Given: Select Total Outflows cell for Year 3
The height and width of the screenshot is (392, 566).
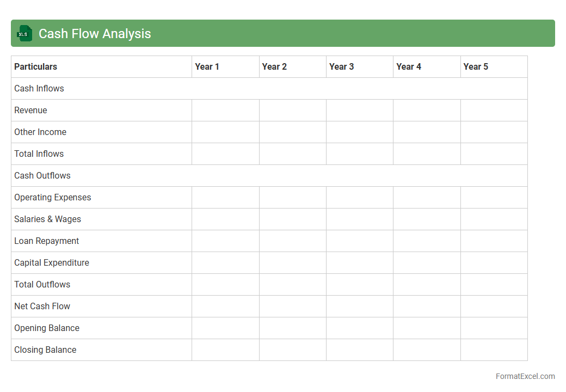Looking at the screenshot, I should (x=360, y=284).
